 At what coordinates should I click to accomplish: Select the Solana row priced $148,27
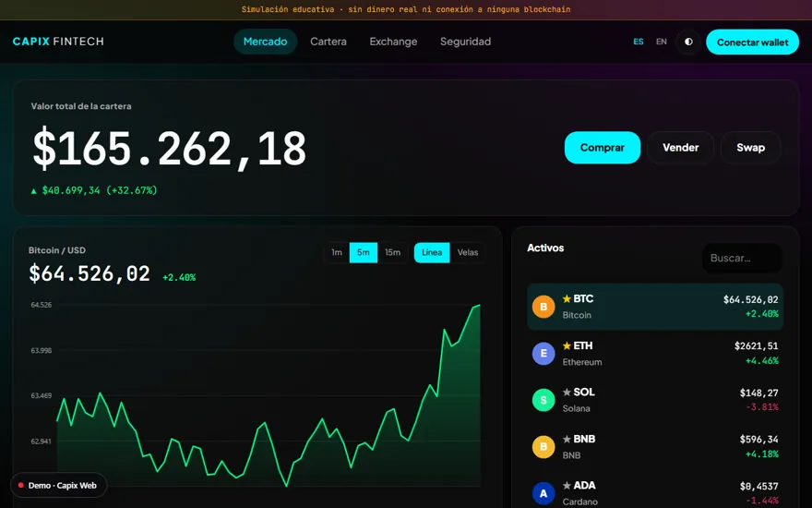pos(655,400)
